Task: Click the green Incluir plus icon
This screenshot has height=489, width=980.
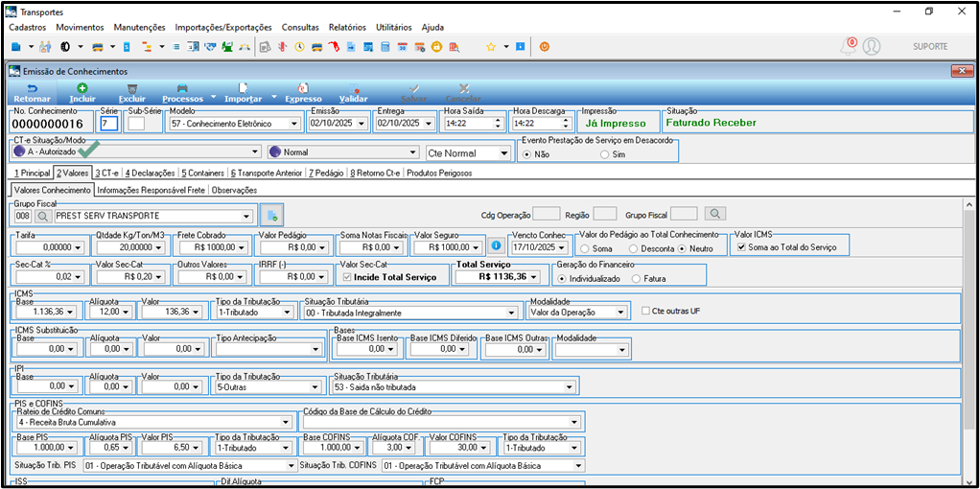Action: coord(82,89)
